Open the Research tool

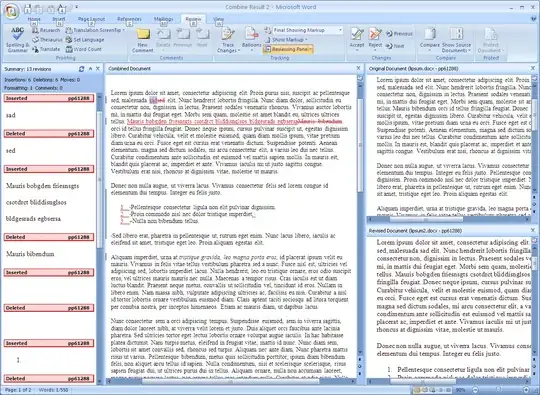pos(46,30)
